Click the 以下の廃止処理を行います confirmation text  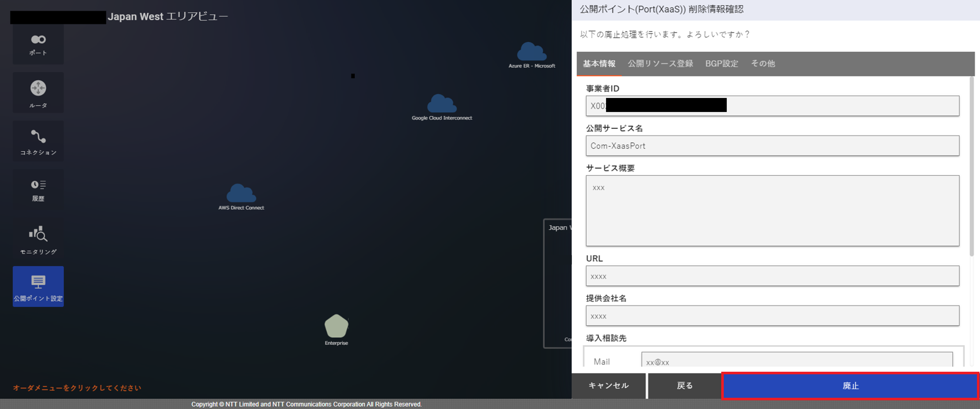coord(665,34)
